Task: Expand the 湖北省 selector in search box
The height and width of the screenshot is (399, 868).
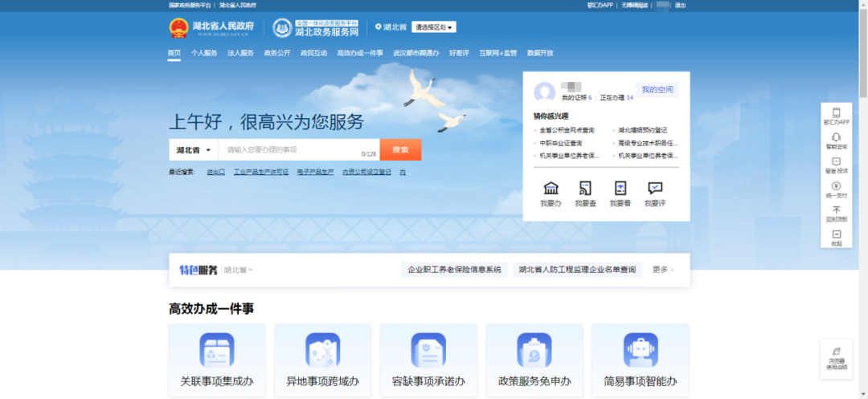Action: [x=194, y=150]
